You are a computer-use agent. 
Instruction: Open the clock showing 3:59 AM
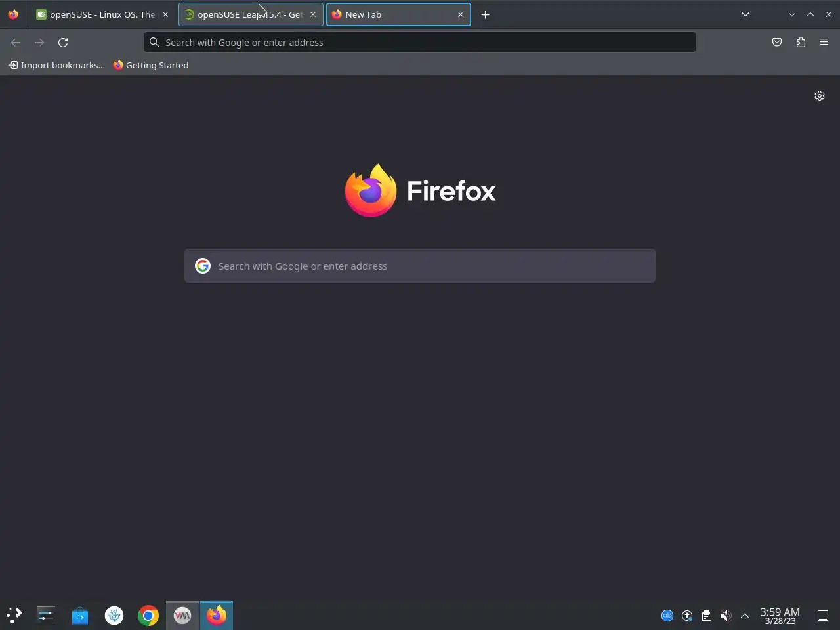pyautogui.click(x=780, y=616)
